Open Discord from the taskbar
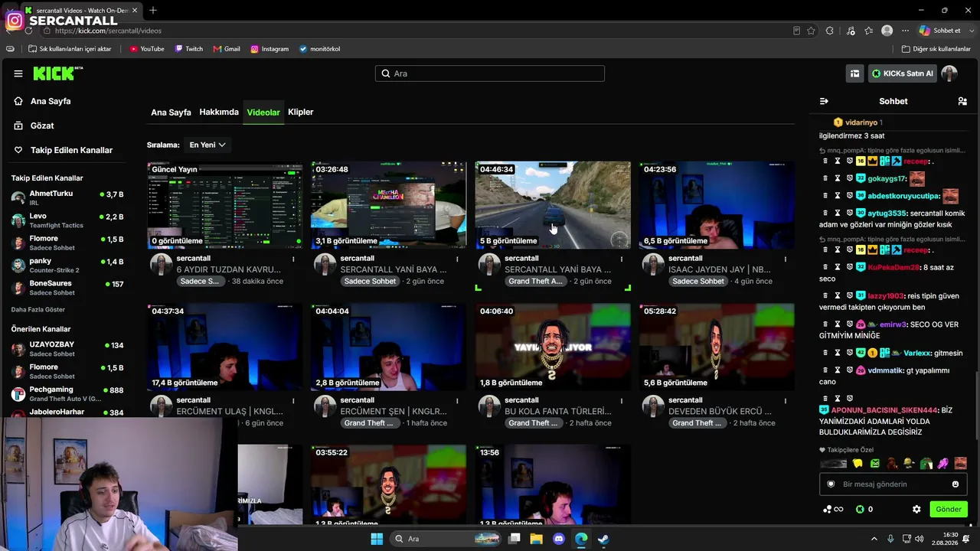980x551 pixels. point(559,539)
